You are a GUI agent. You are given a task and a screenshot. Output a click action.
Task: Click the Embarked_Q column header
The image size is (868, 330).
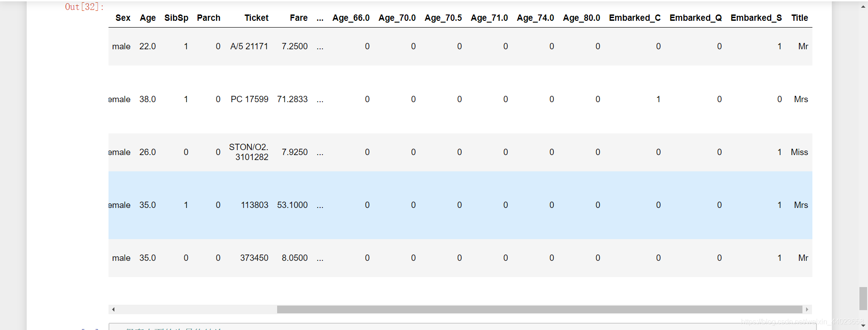(696, 18)
